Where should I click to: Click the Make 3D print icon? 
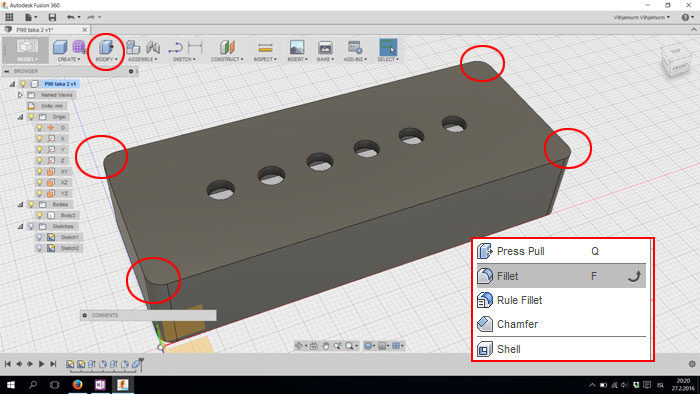tap(325, 47)
